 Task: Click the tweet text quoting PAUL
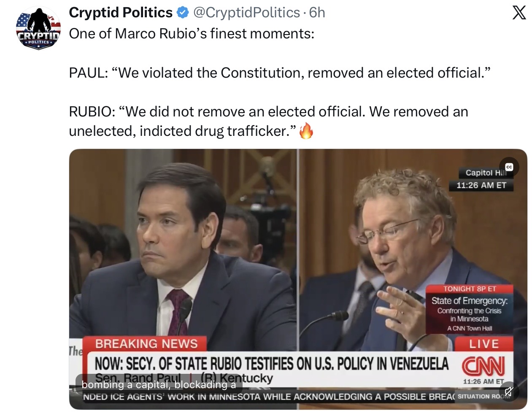coord(279,73)
